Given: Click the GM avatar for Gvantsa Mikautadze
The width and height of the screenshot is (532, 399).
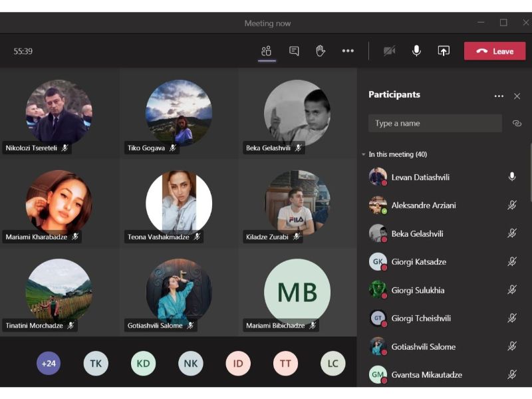Looking at the screenshot, I should pos(378,374).
